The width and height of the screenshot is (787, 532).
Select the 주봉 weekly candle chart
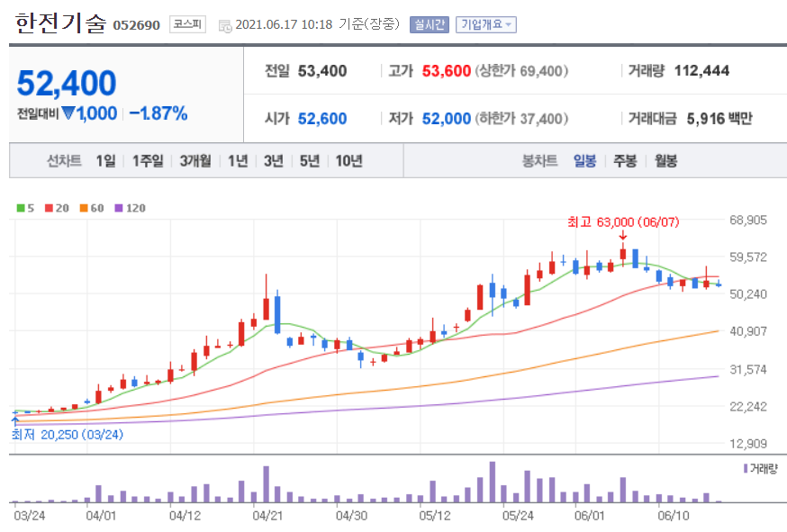point(625,160)
